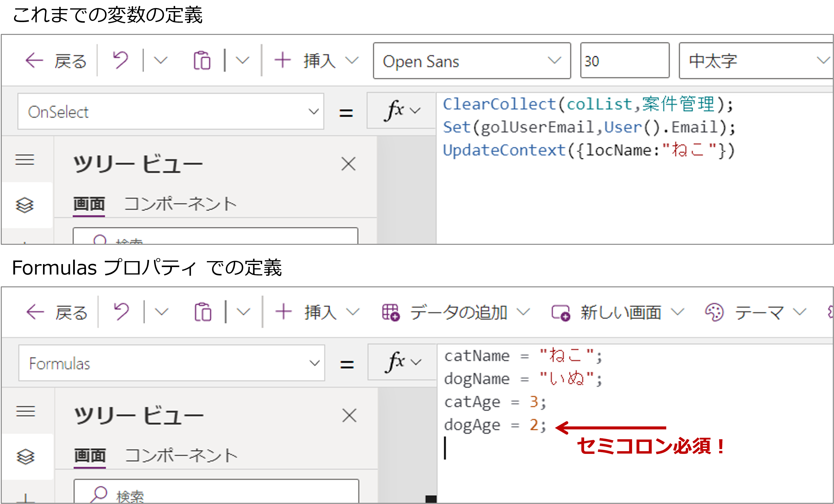The height and width of the screenshot is (504, 834).
Task: Close the top ツリー ビュー panel
Action: 349,164
